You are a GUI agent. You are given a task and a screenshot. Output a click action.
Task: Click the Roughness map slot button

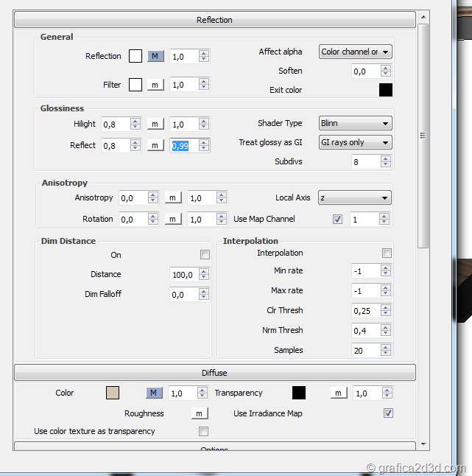pos(199,413)
